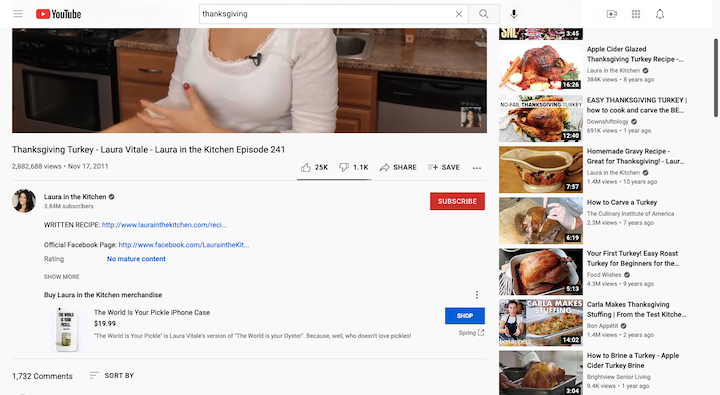Screen dimensions: 720x395
Task: Open The Culinary Institute of America channel
Action: pos(630,214)
